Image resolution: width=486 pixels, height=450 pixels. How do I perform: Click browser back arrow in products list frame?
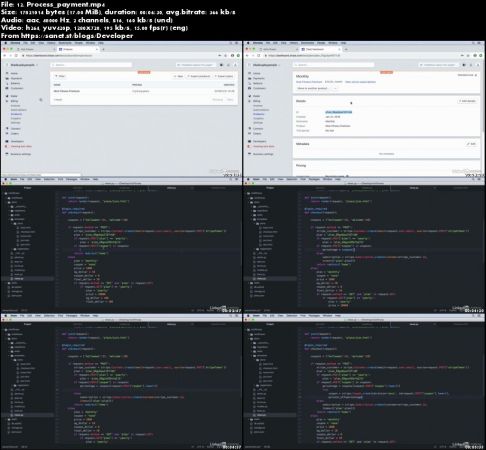pyautogui.click(x=4, y=56)
